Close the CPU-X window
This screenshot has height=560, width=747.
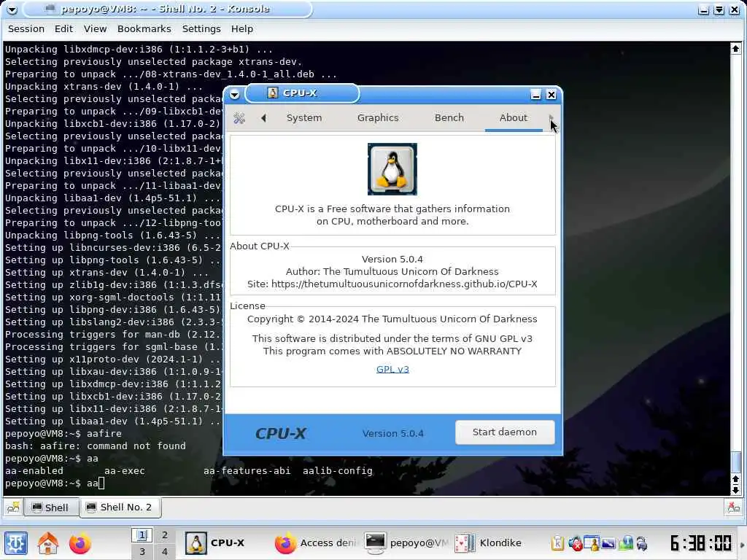tap(551, 94)
